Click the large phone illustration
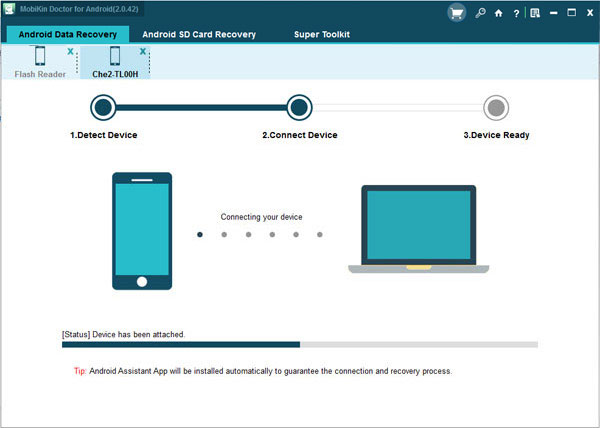 pos(142,231)
